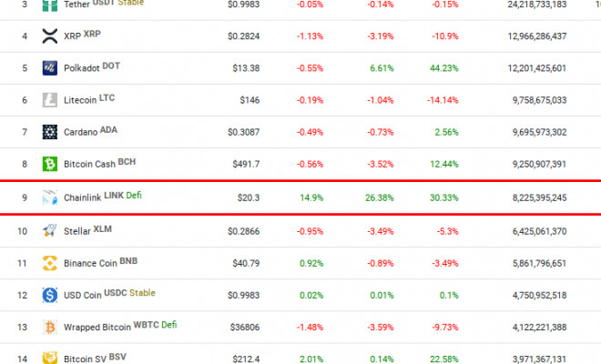Click Stellar market cap 6,425,061,370

[x=540, y=231]
